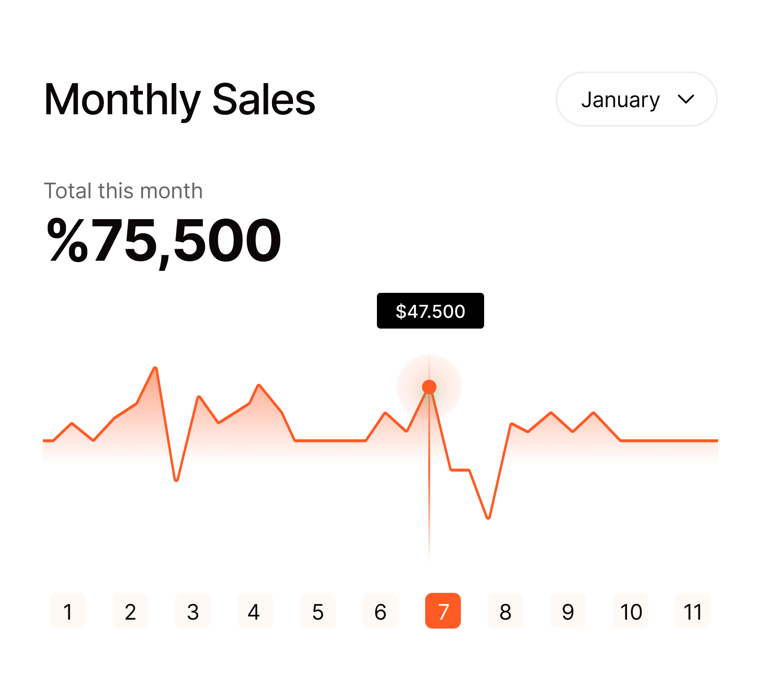This screenshot has width=761, height=700.
Task: Select day 2 in the date row
Action: pos(130,611)
